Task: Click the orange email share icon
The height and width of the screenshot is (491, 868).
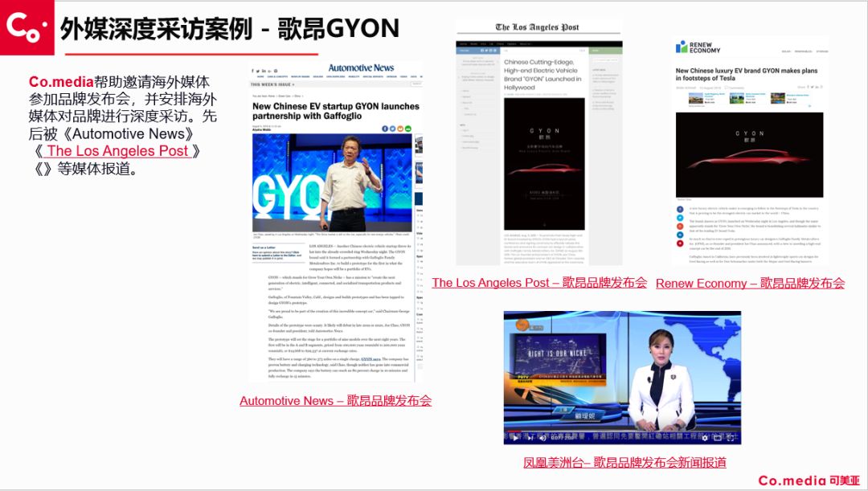Action: click(x=400, y=129)
